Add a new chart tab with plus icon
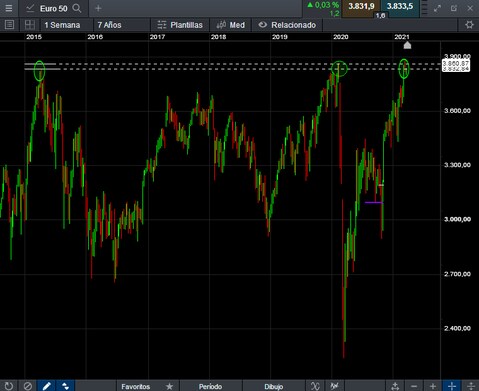 [x=98, y=8]
